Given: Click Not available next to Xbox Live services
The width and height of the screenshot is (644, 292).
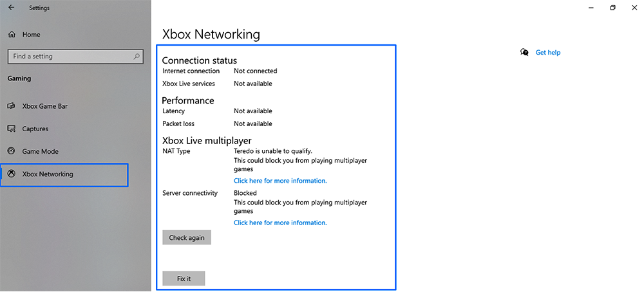Looking at the screenshot, I should pos(253,84).
